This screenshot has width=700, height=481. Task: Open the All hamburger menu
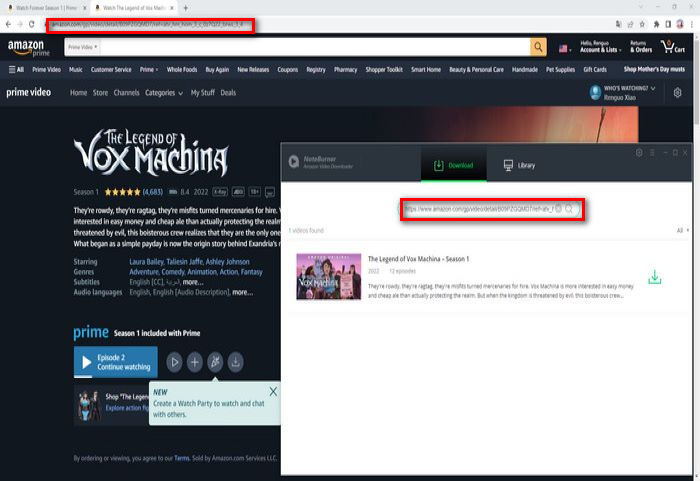pos(17,70)
